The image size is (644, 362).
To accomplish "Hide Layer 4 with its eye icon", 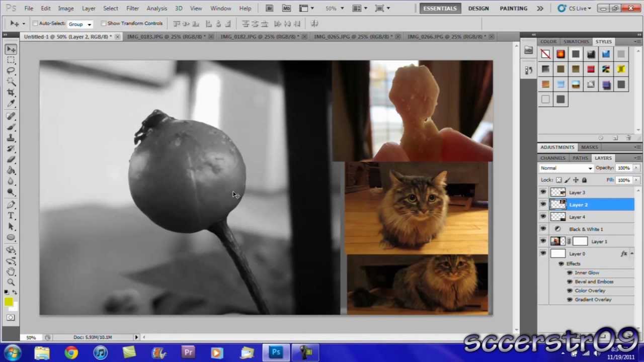I will click(x=543, y=217).
